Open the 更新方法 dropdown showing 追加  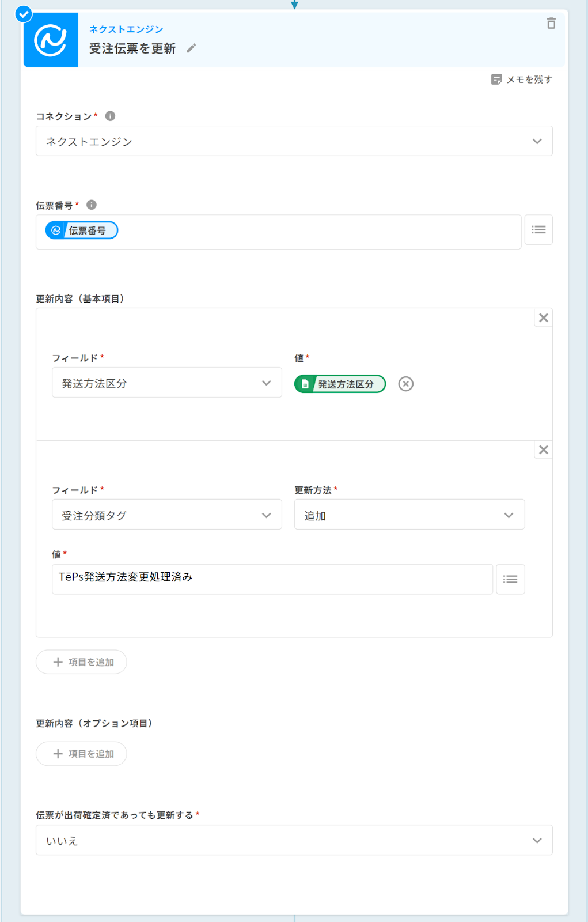(409, 515)
